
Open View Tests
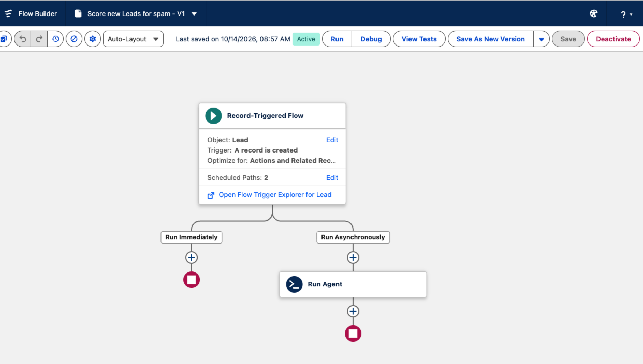tap(419, 39)
